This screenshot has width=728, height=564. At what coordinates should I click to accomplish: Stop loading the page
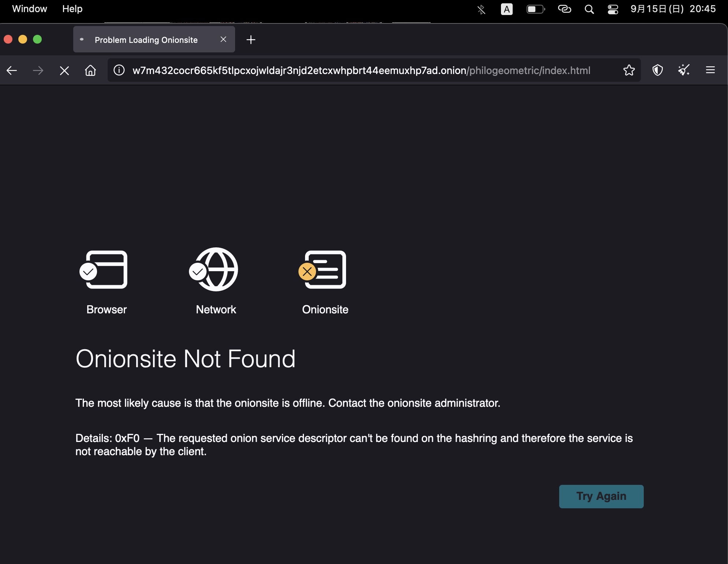coord(64,71)
